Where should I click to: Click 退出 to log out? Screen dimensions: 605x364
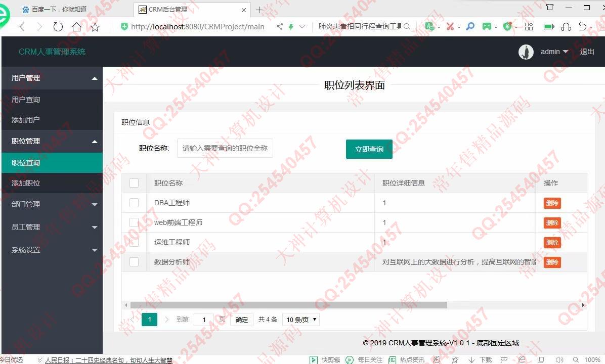tap(587, 52)
